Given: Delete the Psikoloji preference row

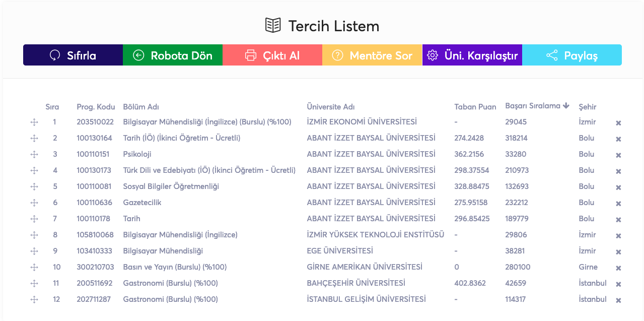Looking at the screenshot, I should pyautogui.click(x=618, y=155).
